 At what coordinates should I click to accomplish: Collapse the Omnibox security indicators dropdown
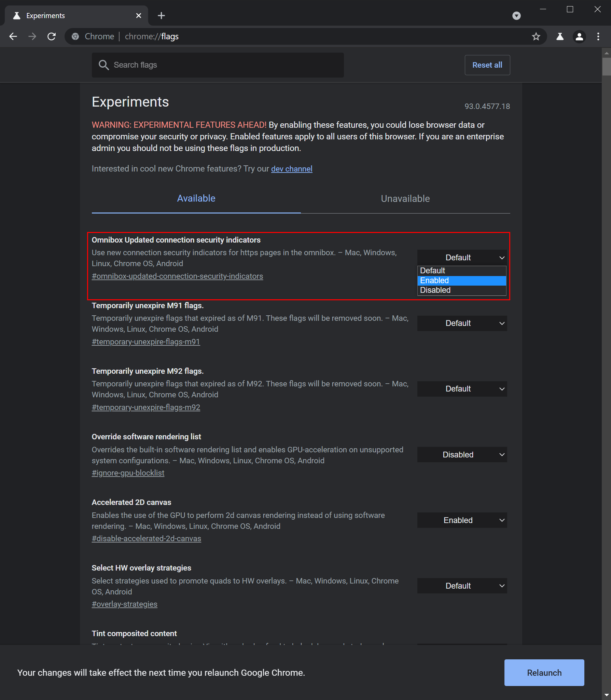pyautogui.click(x=462, y=258)
